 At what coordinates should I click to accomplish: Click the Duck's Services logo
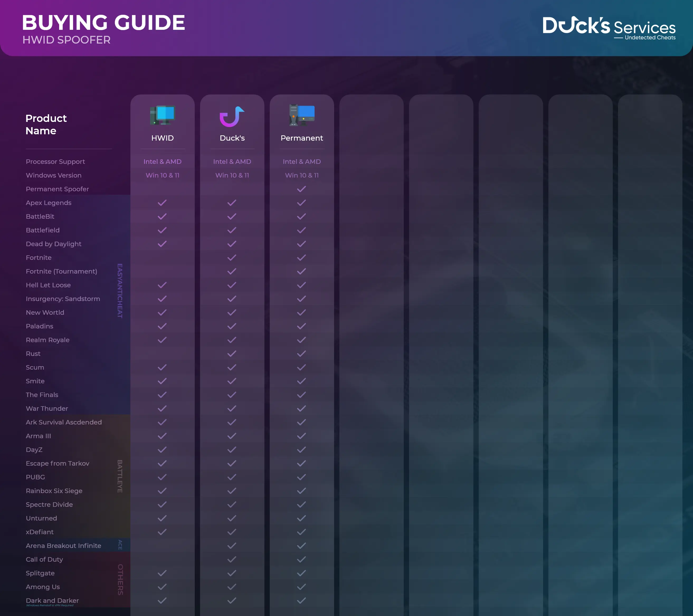[609, 28]
